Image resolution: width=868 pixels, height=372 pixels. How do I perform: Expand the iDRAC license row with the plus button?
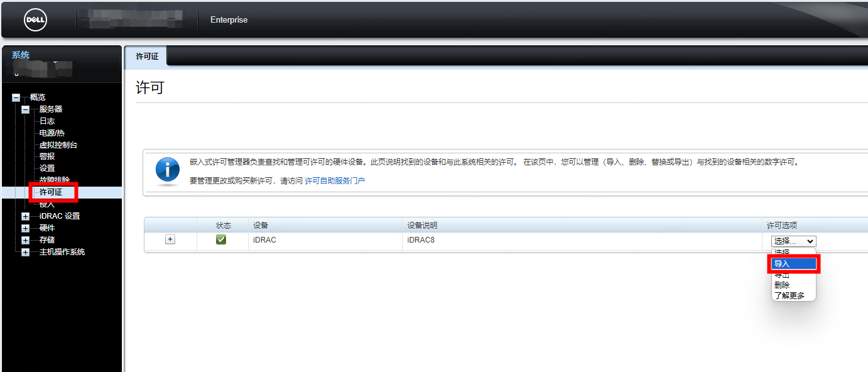(x=170, y=239)
